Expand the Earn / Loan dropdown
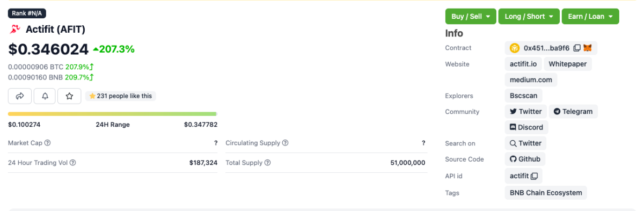This screenshot has height=211, width=644. (x=590, y=16)
